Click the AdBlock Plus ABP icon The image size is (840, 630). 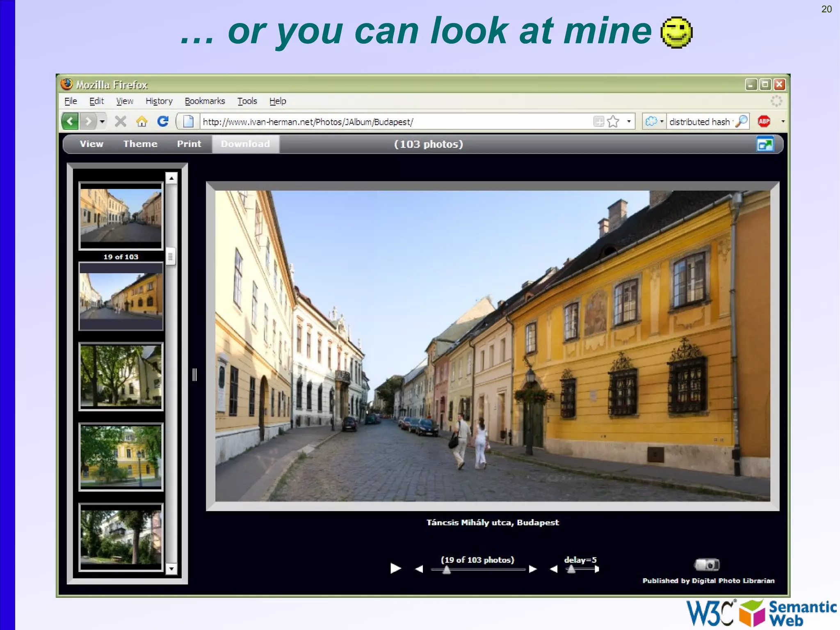click(x=764, y=121)
